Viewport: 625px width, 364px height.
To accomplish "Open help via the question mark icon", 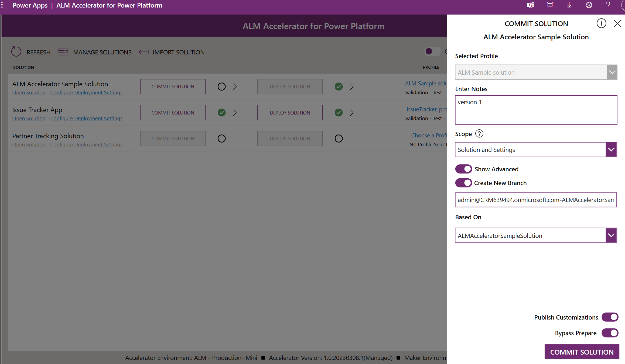I will [608, 5].
